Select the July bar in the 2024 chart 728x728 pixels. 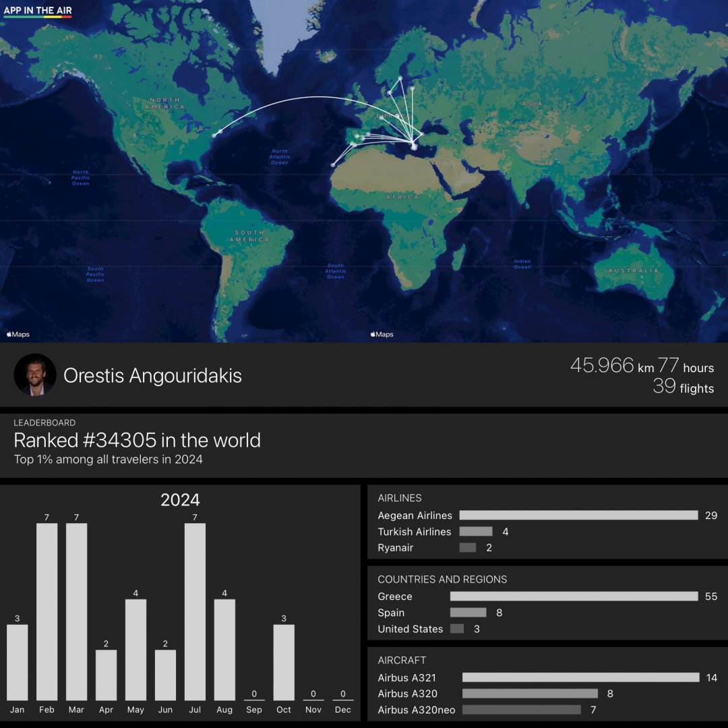195,611
